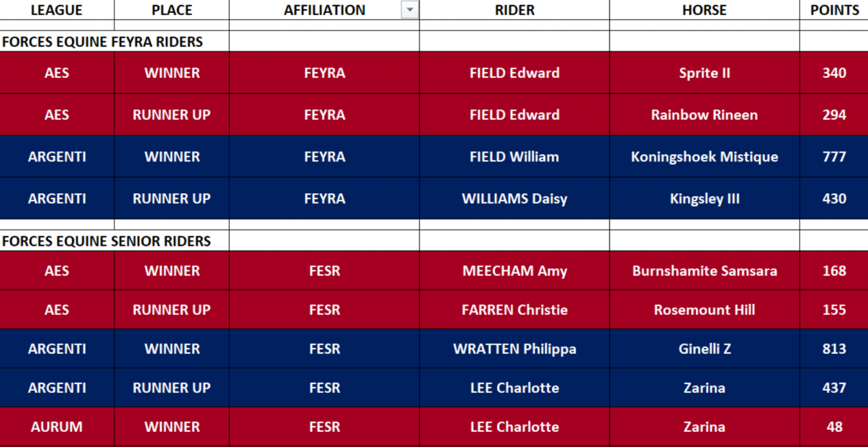Click the HORSE column header
Viewport: 868px width, 447px height.
(x=705, y=10)
